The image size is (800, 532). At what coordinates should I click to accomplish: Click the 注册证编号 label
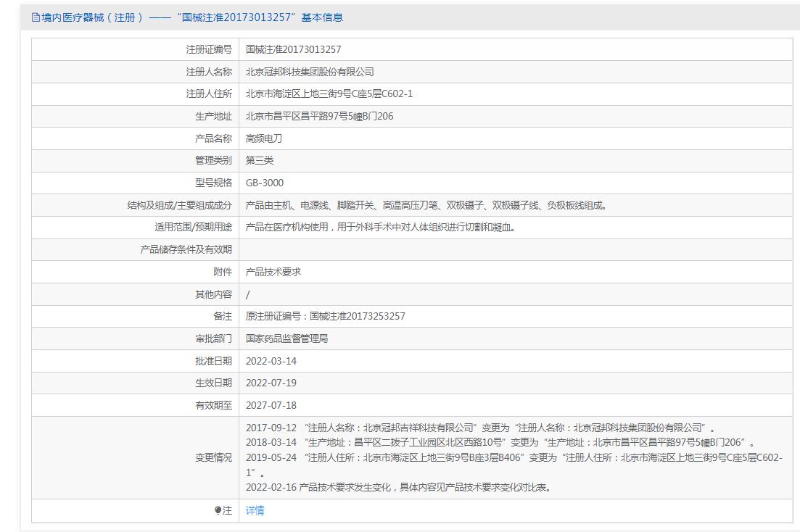click(x=209, y=49)
